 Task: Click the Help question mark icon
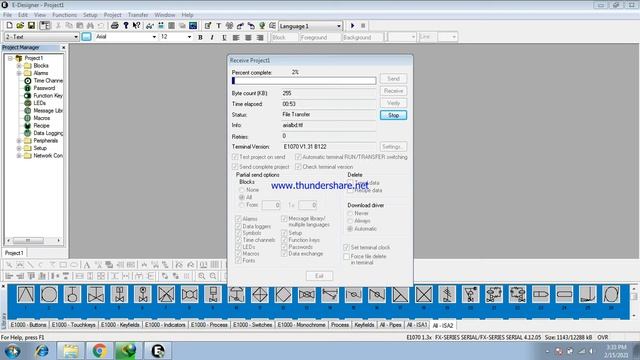click(126, 26)
